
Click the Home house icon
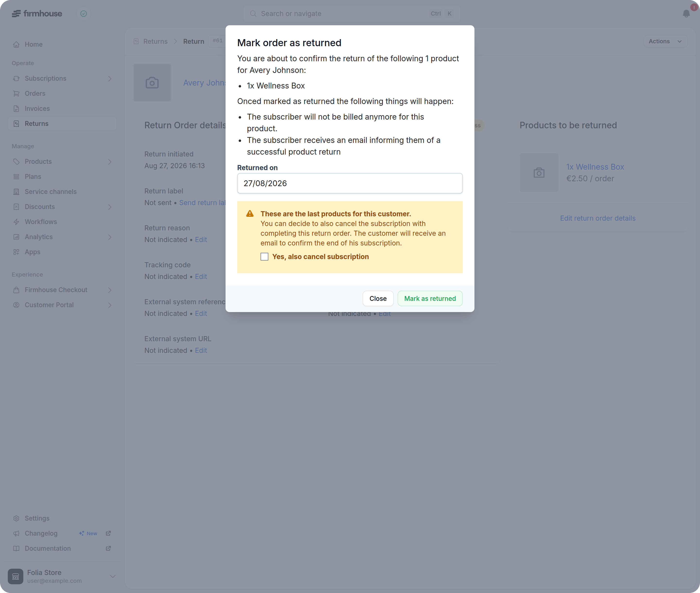(x=16, y=44)
